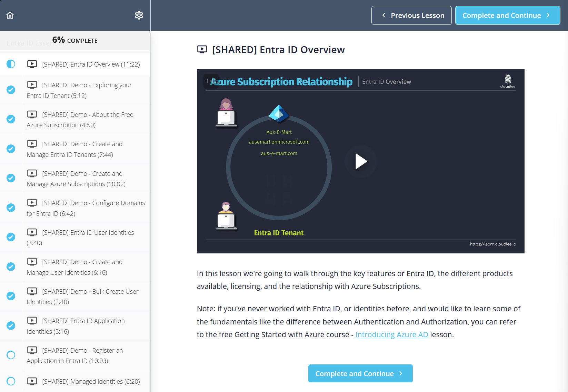Open lesson Bulk Create User Identities (2:40)

coord(75,296)
